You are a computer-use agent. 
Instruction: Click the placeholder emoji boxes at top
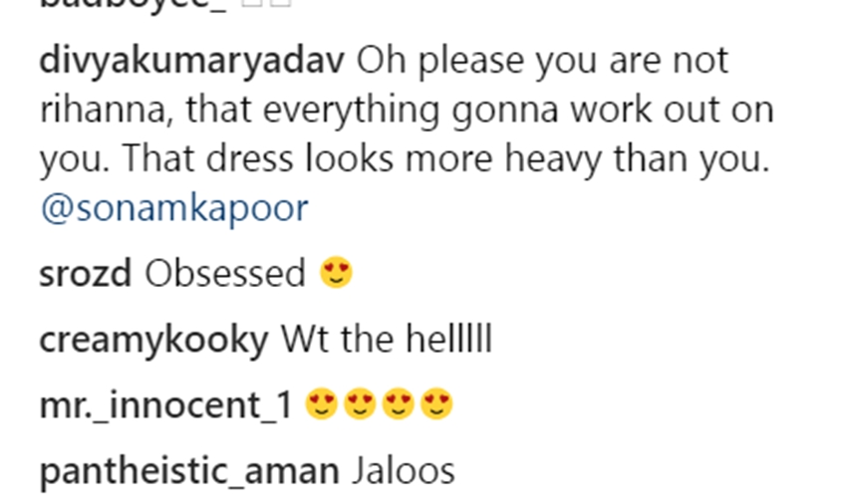(x=266, y=3)
